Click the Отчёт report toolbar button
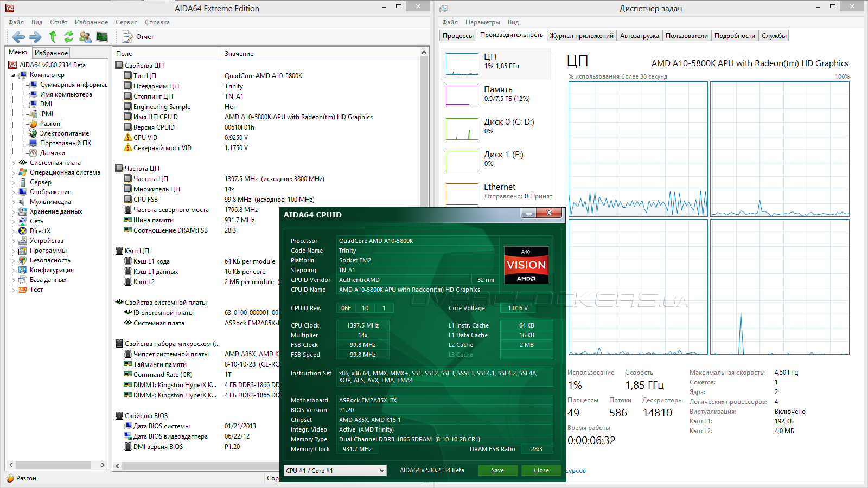868x488 pixels. [138, 37]
